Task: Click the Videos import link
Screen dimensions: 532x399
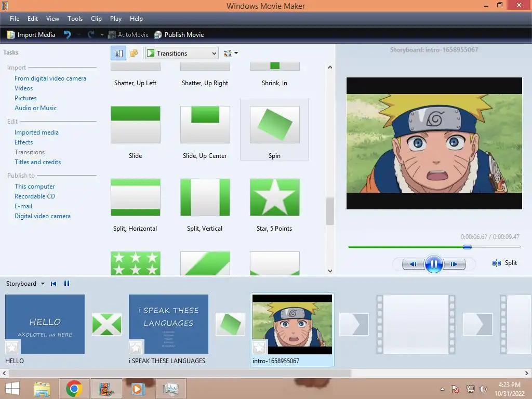Action: tap(24, 88)
